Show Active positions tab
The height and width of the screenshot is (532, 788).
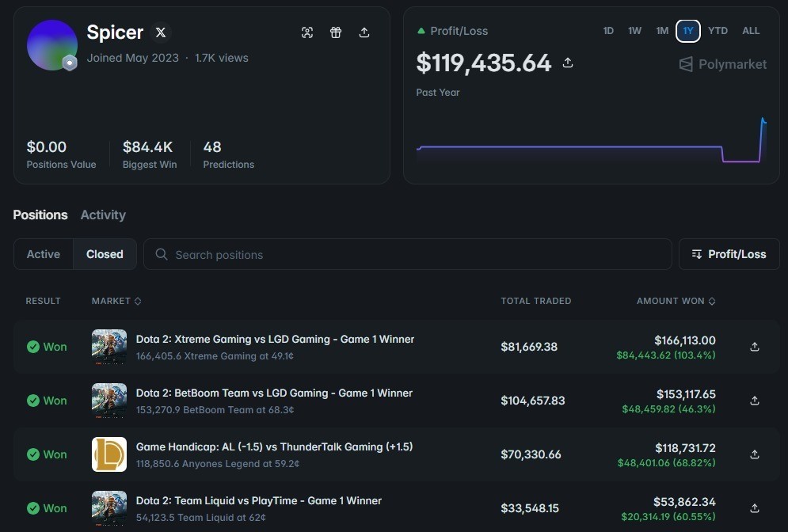point(44,254)
